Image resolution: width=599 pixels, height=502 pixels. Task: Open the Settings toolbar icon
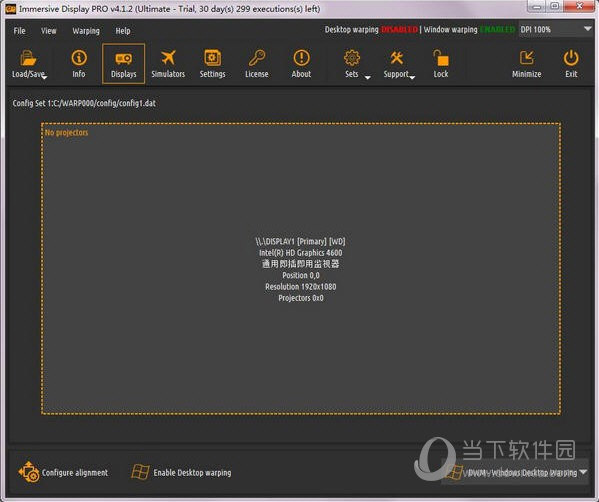212,58
